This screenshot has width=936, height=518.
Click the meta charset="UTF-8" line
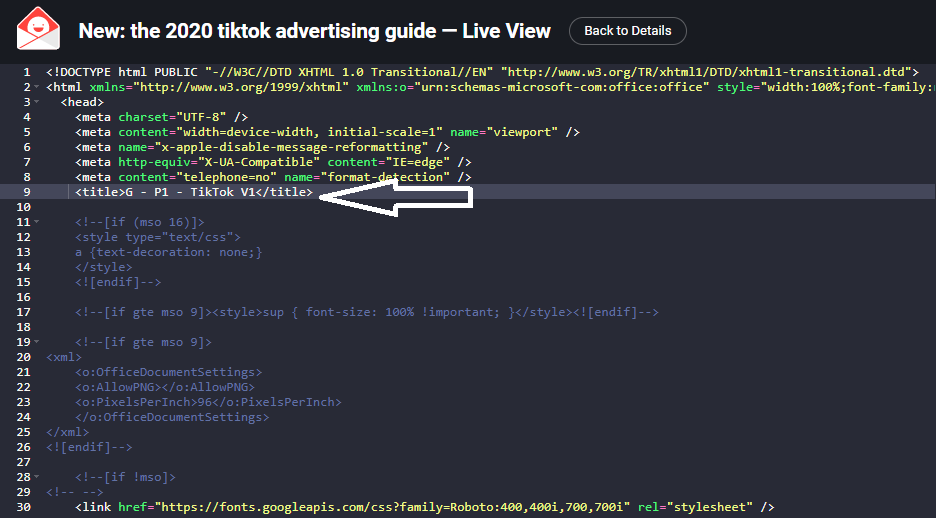pos(161,117)
